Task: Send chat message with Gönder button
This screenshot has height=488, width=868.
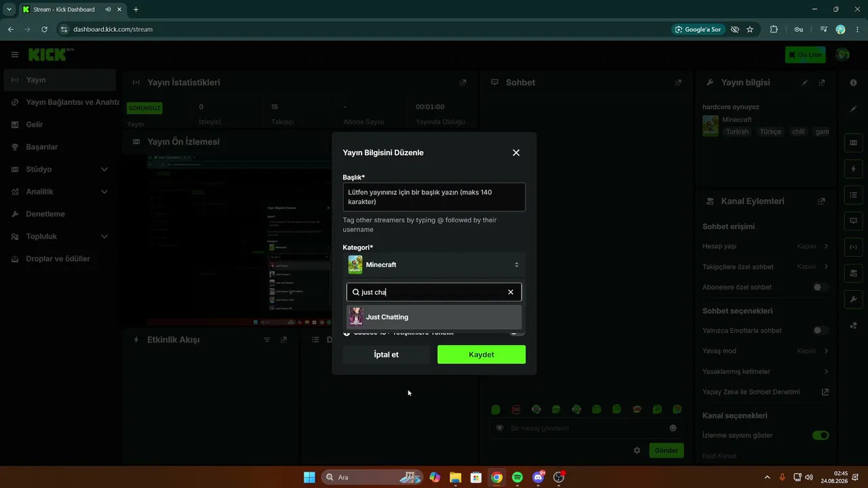Action: click(x=666, y=450)
